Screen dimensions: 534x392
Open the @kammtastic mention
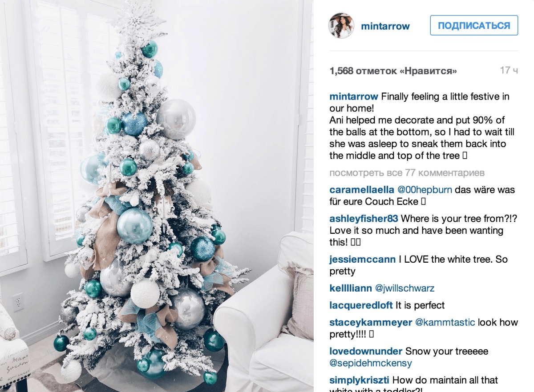point(445,323)
